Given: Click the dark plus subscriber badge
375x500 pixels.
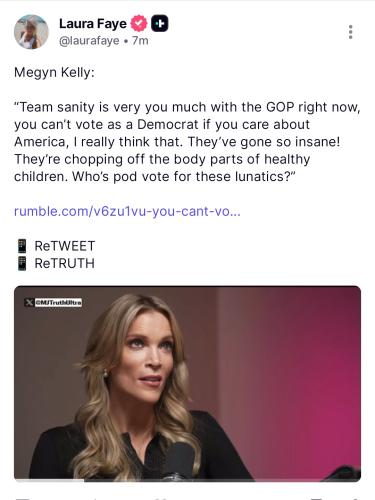Looking at the screenshot, I should tap(160, 24).
